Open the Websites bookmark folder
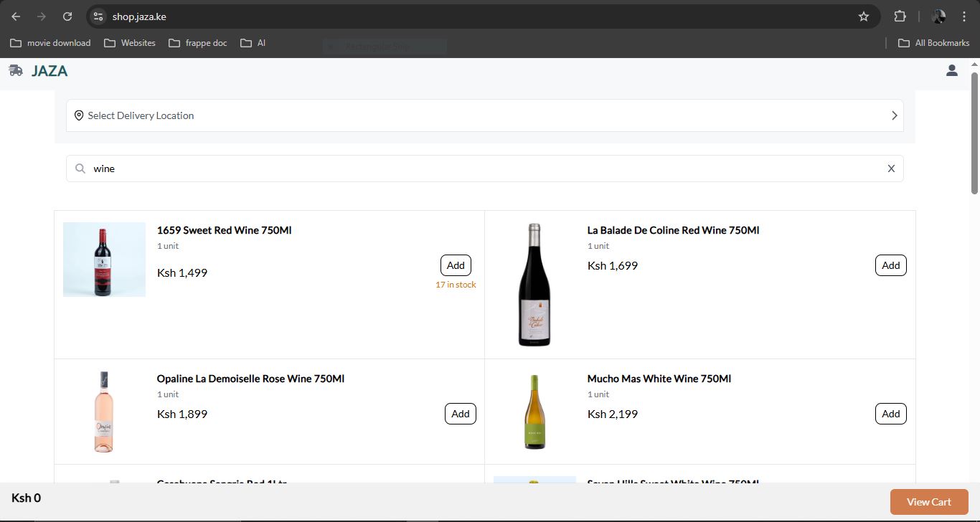Image resolution: width=980 pixels, height=522 pixels. point(130,43)
